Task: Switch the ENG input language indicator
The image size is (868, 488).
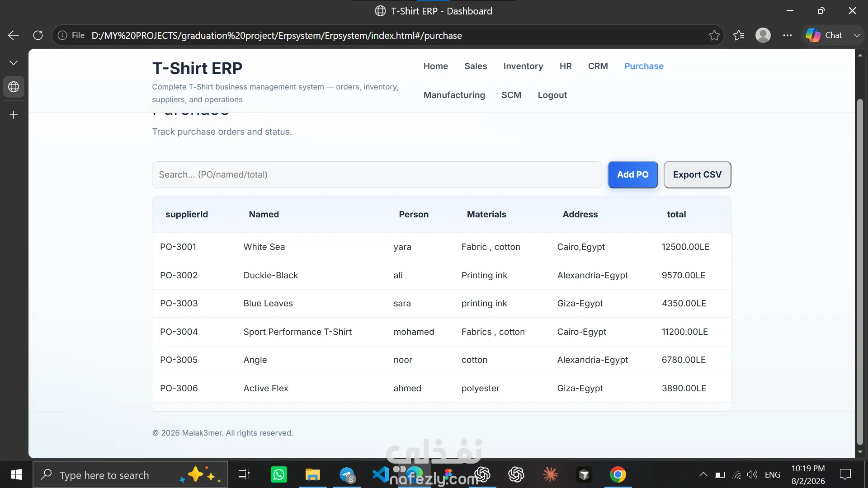Action: 773,475
